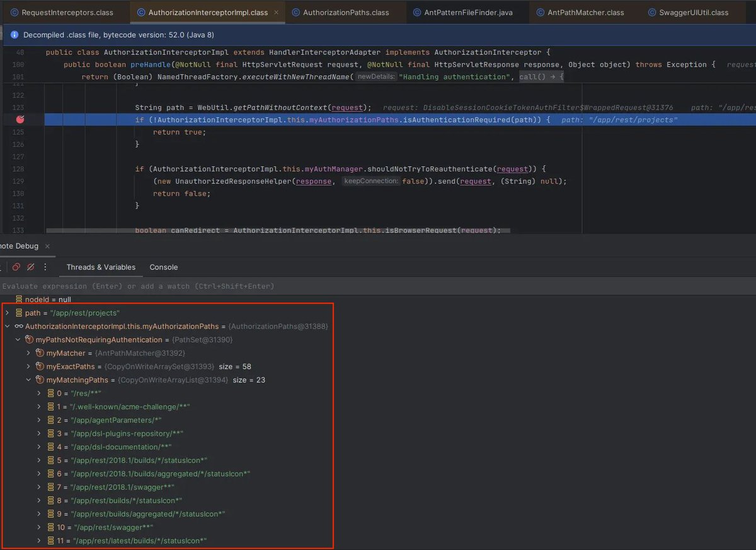Screen dimensions: 756x550
Task: Click the horizontal scrollbar under the code editor
Action: 278,232
